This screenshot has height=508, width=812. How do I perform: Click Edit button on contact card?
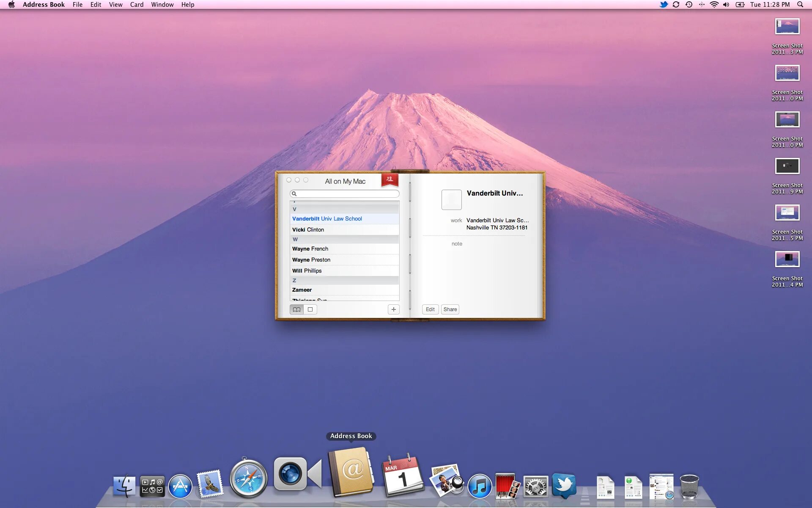click(x=430, y=309)
